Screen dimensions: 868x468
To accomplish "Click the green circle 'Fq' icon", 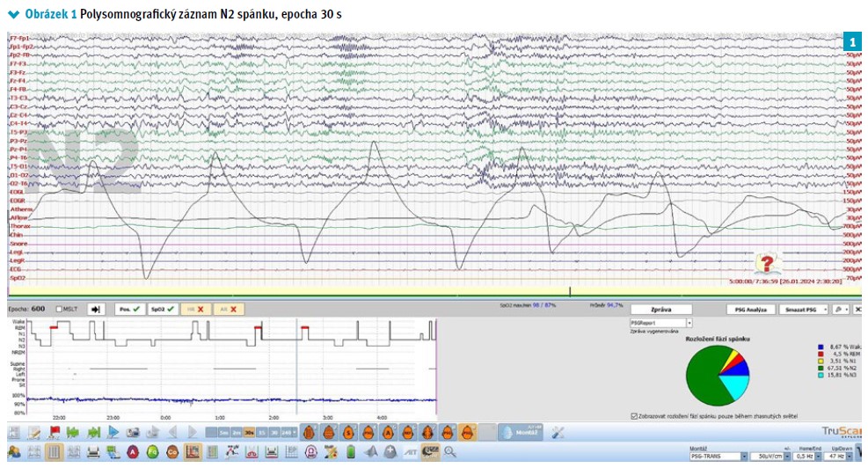I will (x=152, y=452).
